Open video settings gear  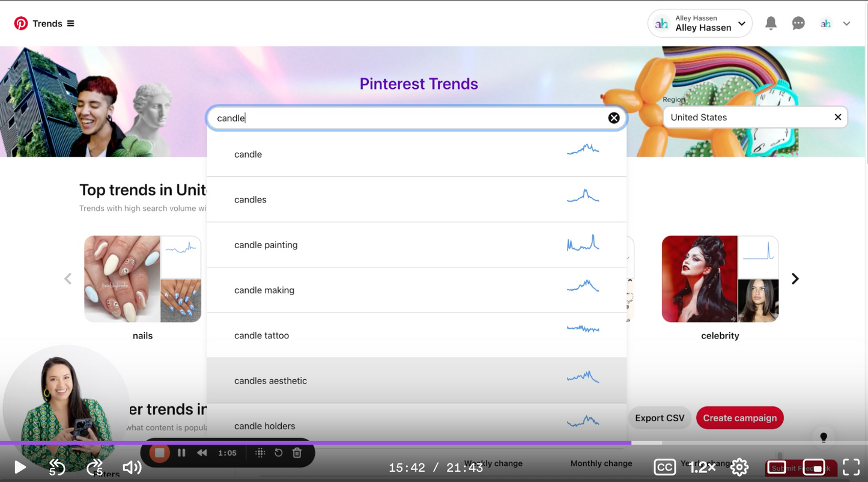tap(739, 467)
